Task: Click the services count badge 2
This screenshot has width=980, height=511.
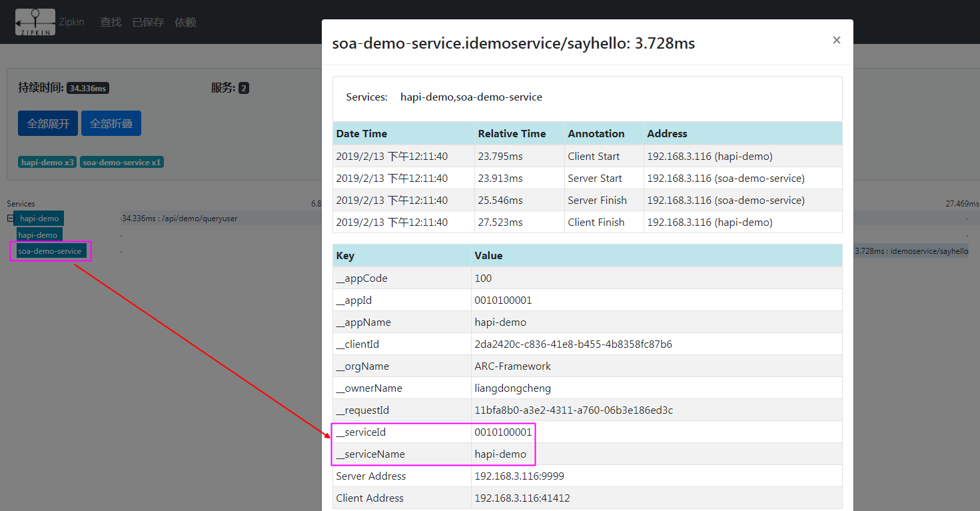Action: [244, 88]
